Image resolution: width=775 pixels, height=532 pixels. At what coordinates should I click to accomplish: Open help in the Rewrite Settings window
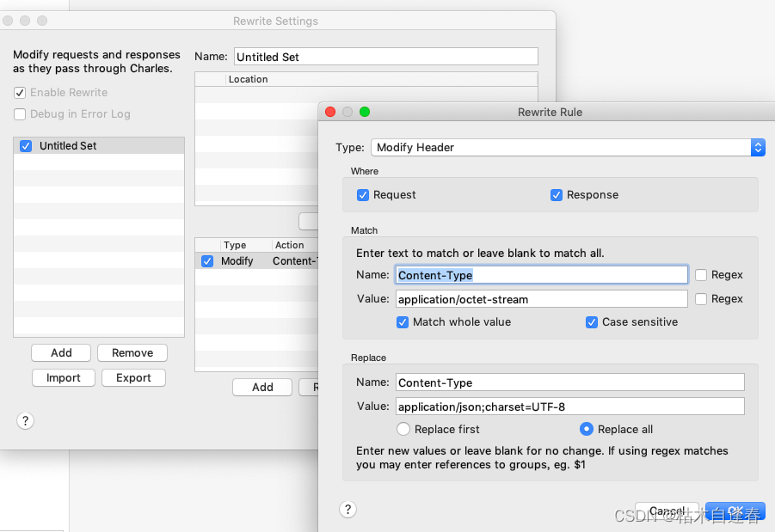click(x=25, y=421)
